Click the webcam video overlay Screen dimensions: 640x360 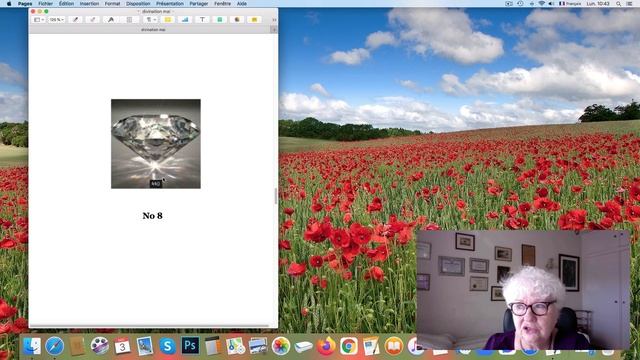click(522, 290)
